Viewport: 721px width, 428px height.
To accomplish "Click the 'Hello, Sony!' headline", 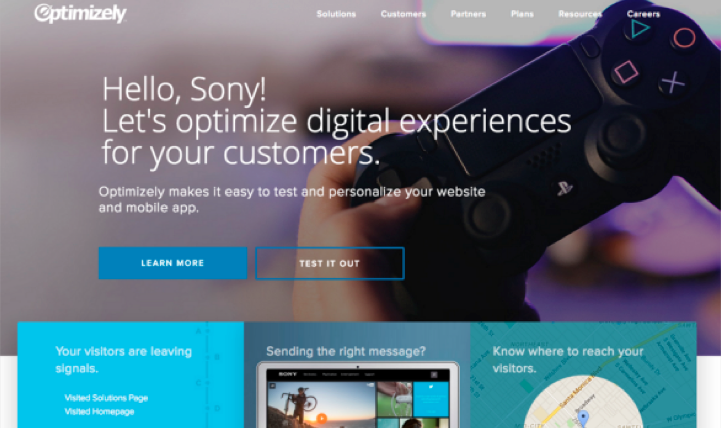I will tap(184, 89).
